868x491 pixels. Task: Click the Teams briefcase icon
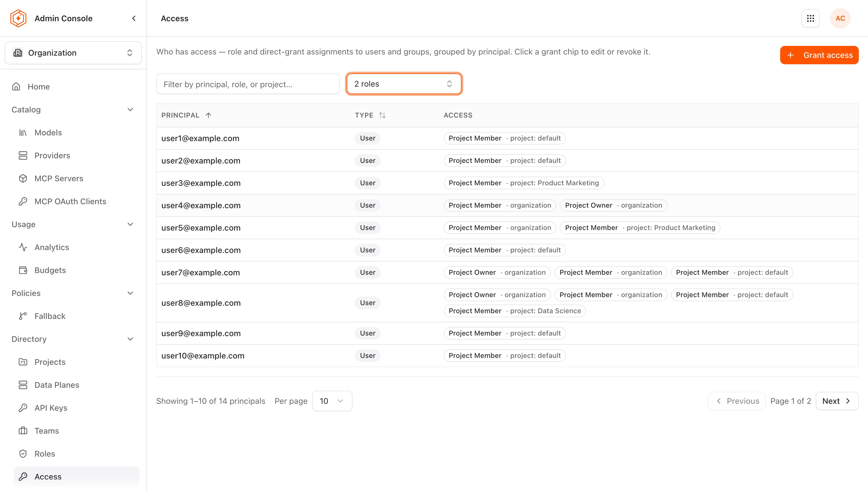point(23,431)
